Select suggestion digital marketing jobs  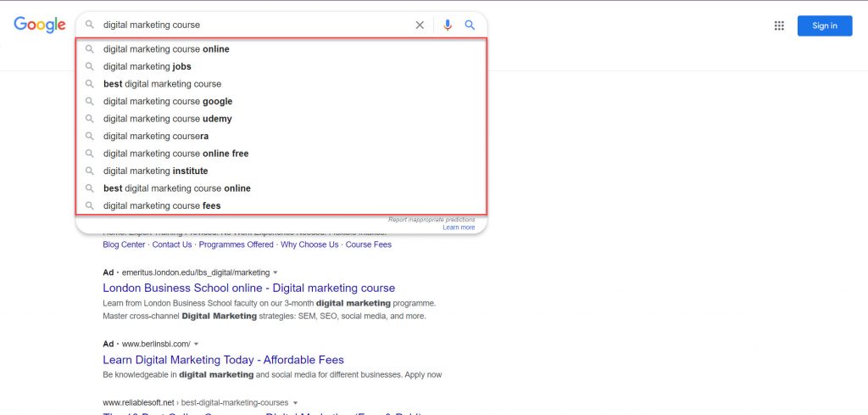pos(281,66)
